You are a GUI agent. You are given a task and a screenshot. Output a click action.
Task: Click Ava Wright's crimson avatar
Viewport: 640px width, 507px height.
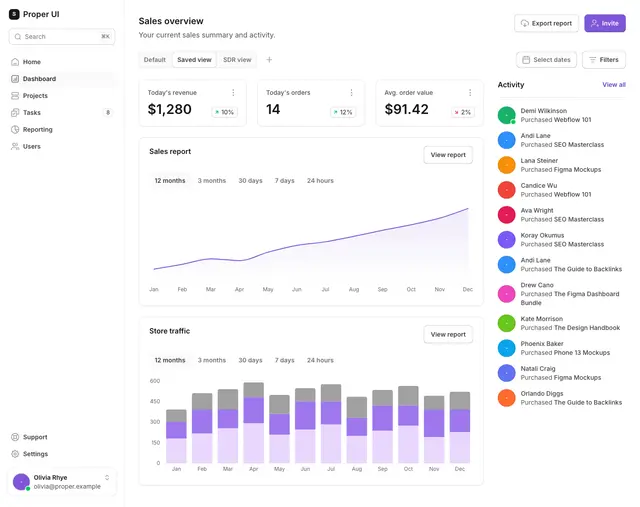507,215
